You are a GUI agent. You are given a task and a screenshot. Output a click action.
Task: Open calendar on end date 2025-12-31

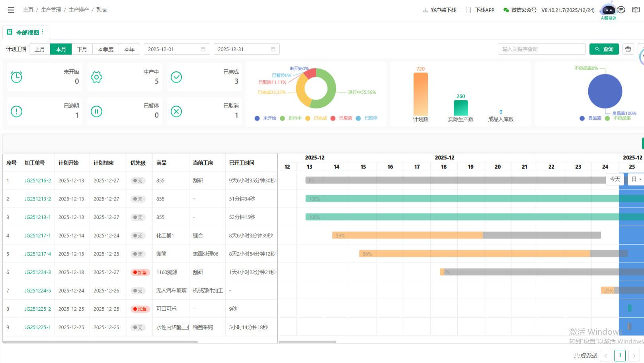tap(273, 49)
